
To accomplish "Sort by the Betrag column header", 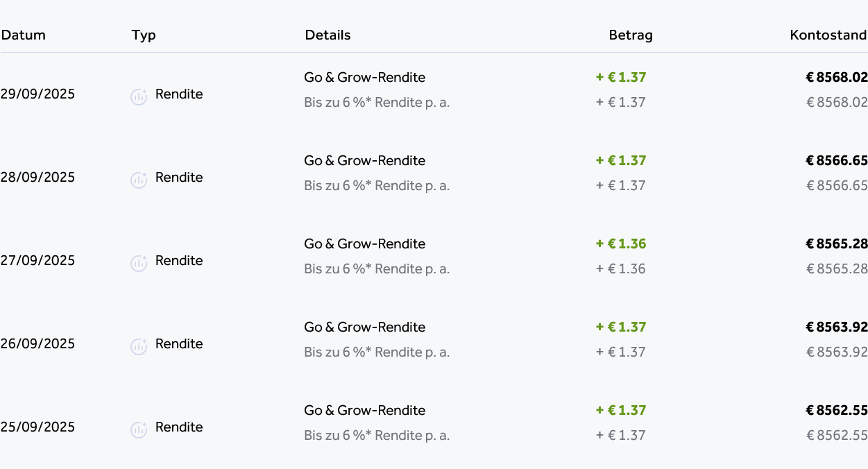I will coord(631,35).
